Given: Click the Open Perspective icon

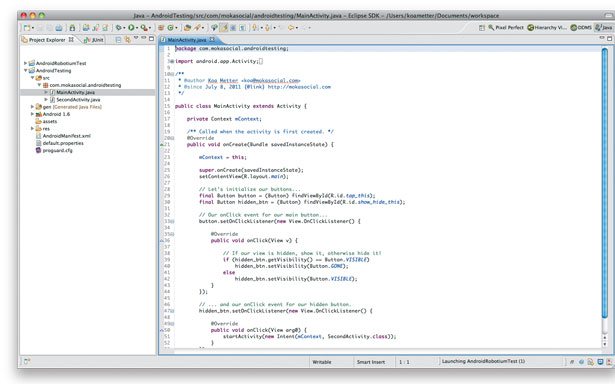Looking at the screenshot, I should pyautogui.click(x=482, y=27).
